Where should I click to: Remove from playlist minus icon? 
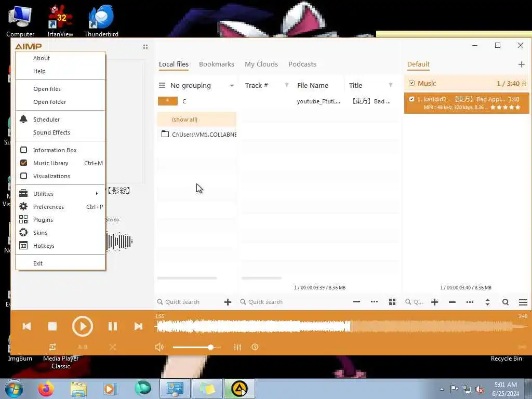tap(453, 302)
